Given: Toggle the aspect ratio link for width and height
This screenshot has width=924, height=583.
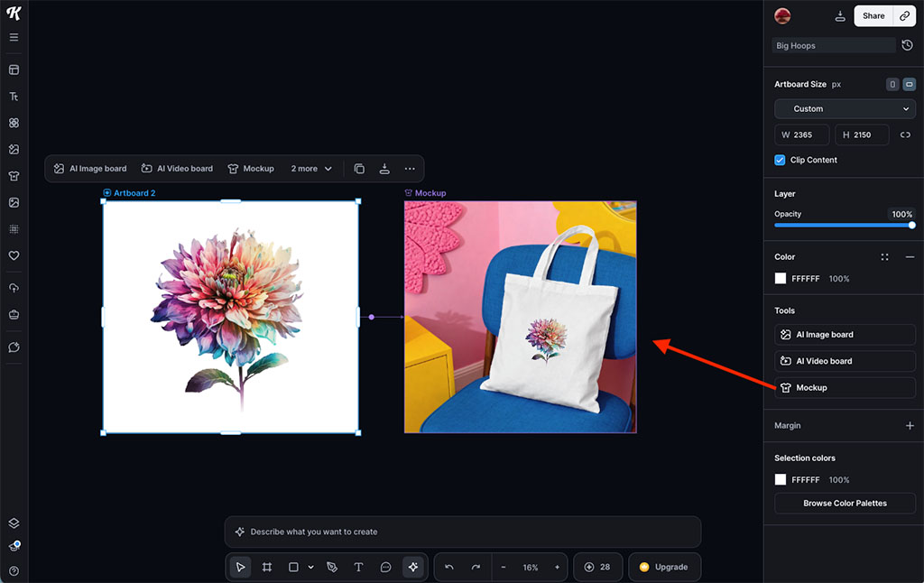Looking at the screenshot, I should click(x=905, y=134).
